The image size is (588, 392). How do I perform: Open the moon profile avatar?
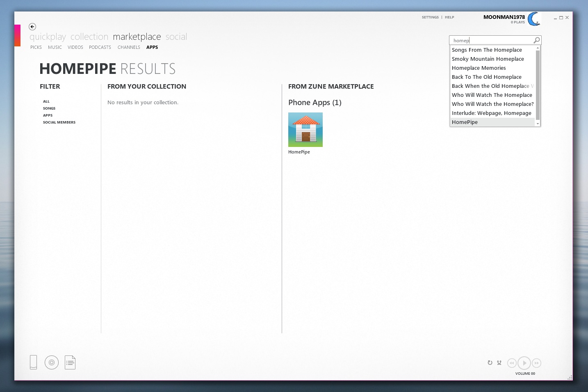[x=534, y=19]
